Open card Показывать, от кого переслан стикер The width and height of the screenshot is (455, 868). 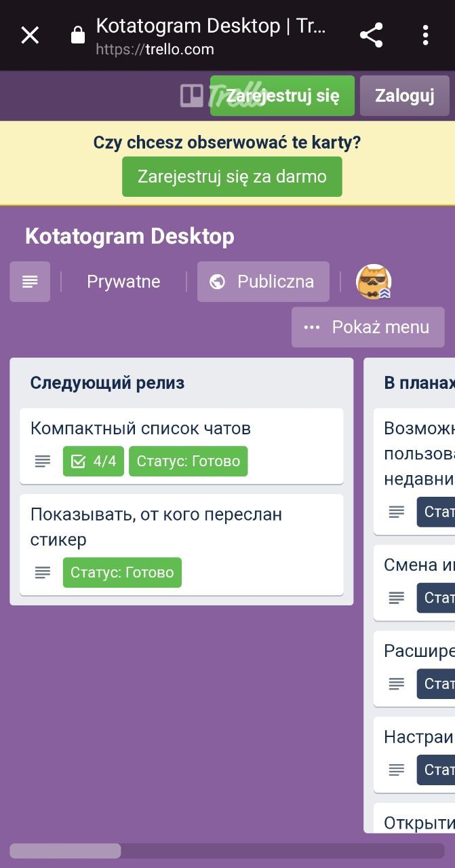[x=182, y=544]
